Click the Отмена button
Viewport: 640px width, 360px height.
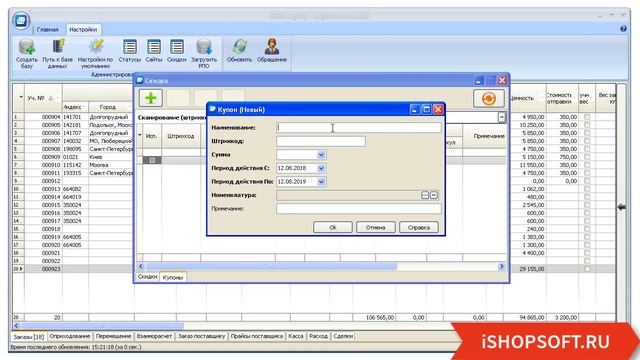[376, 227]
